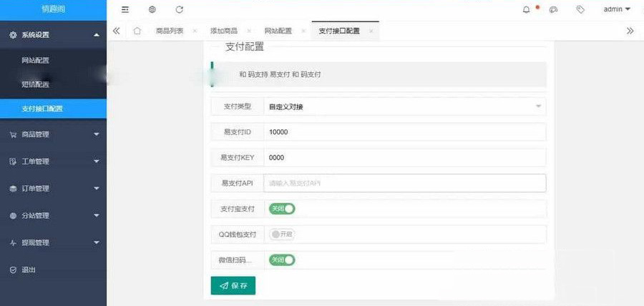Screen dimensions: 644x306
Task: Toggle the 支付宝支付 switch
Action: click(x=282, y=209)
